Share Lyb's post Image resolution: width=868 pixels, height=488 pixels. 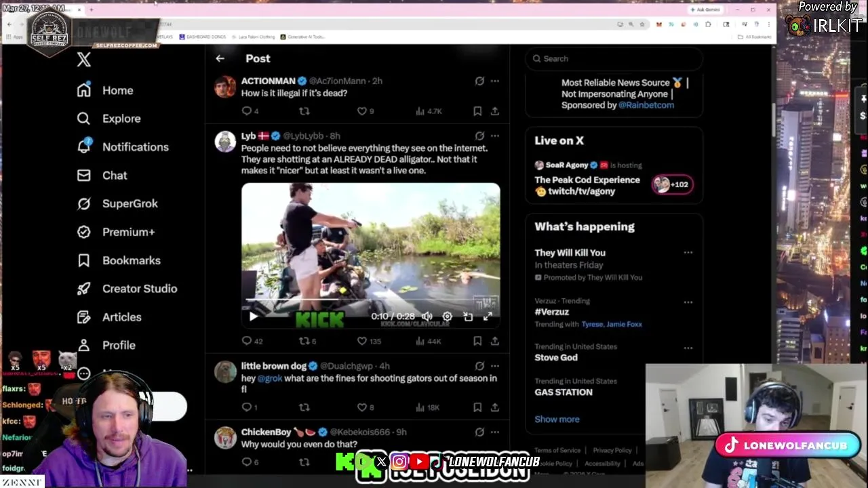pos(495,341)
